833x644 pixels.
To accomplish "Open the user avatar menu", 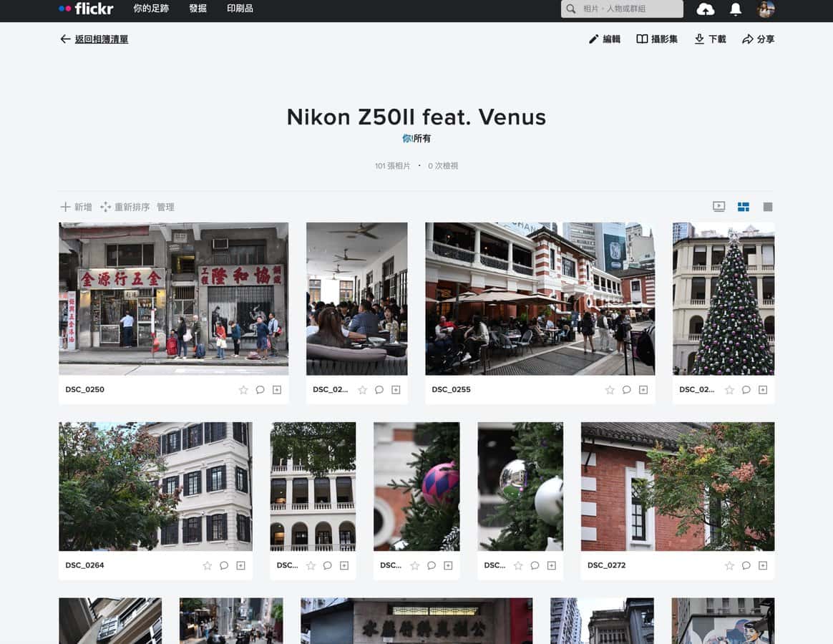I will [x=766, y=9].
